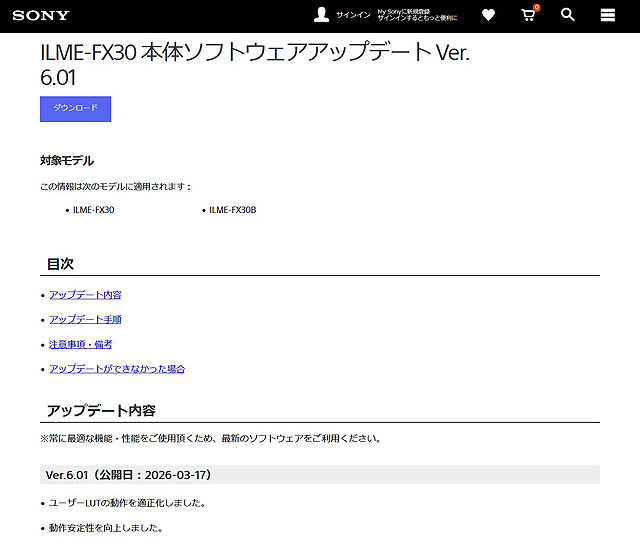The image size is (640, 544).
Task: Follow the アップデートができなかった場合 link
Action: pos(117,369)
